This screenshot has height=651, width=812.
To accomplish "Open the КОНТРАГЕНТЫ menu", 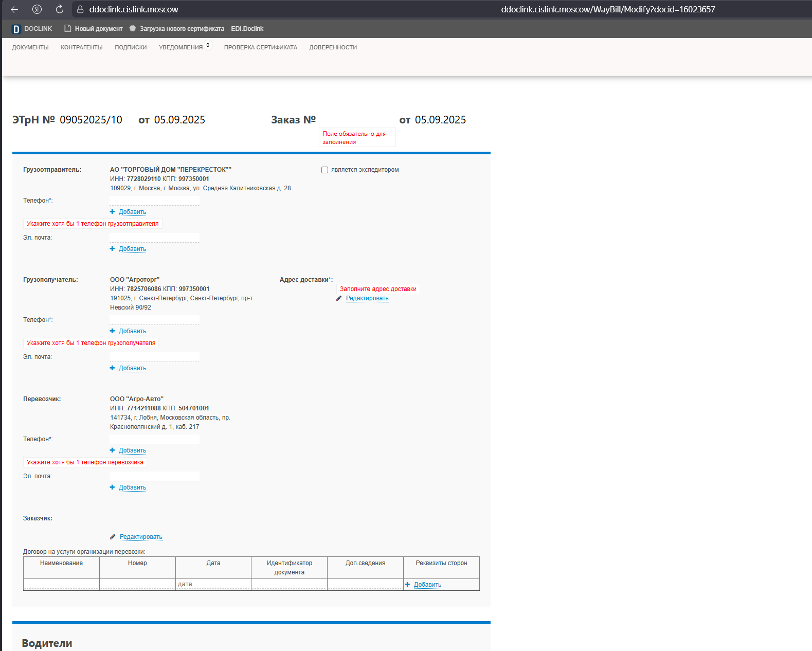I will point(82,47).
